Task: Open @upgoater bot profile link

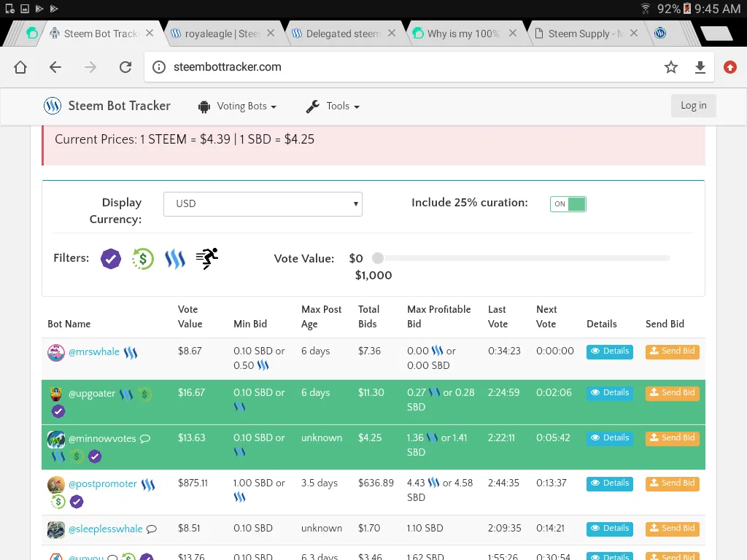Action: [x=92, y=394]
